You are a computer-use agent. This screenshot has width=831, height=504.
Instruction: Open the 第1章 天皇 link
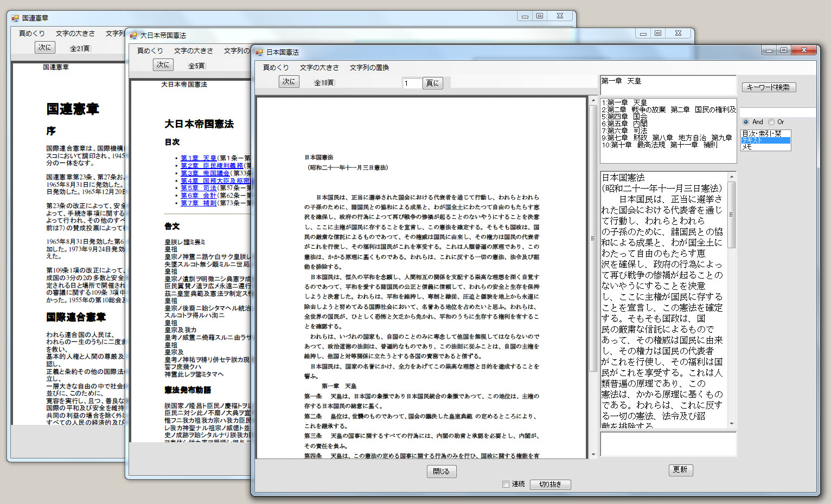coord(199,158)
